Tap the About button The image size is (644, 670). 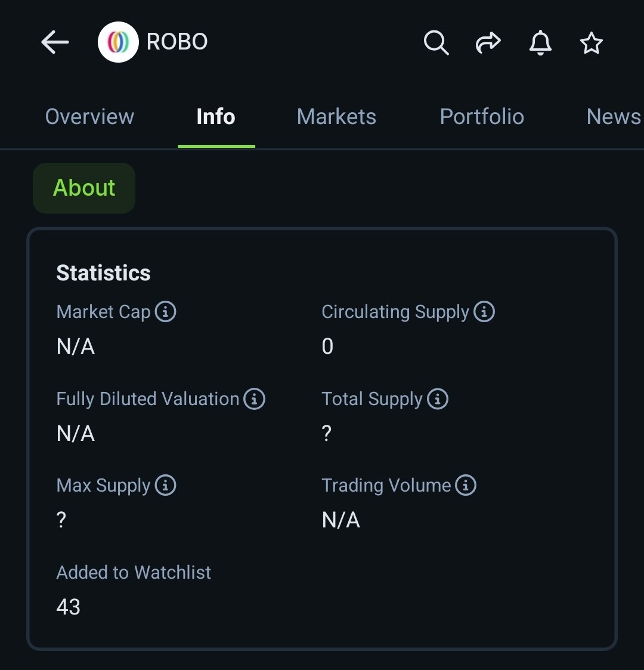84,188
